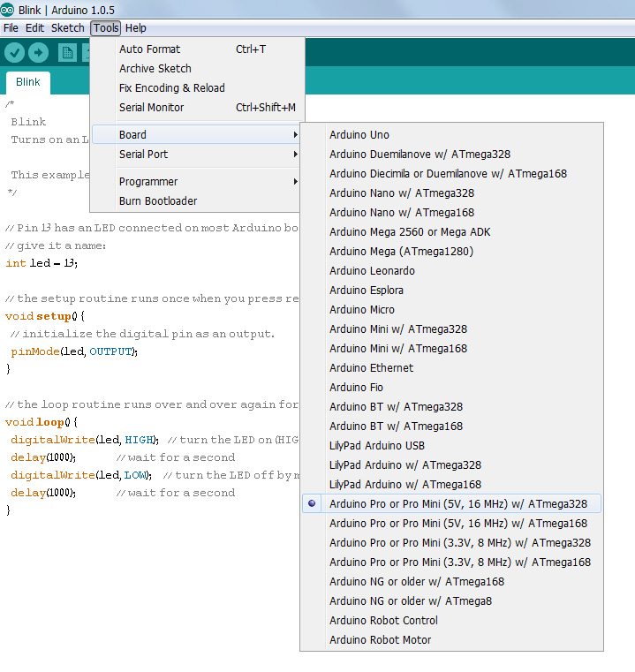The image size is (635, 672).
Task: Select LilyPad Arduino w/ ATmega168
Action: 451,484
